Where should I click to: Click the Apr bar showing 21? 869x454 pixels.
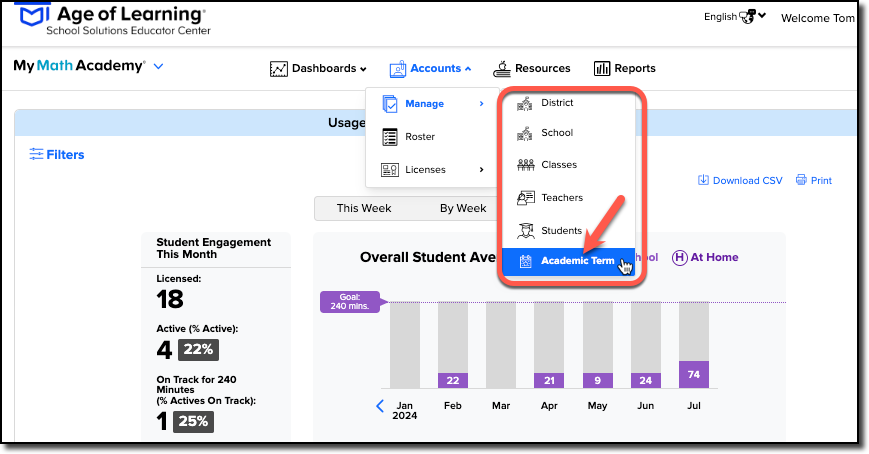point(549,380)
